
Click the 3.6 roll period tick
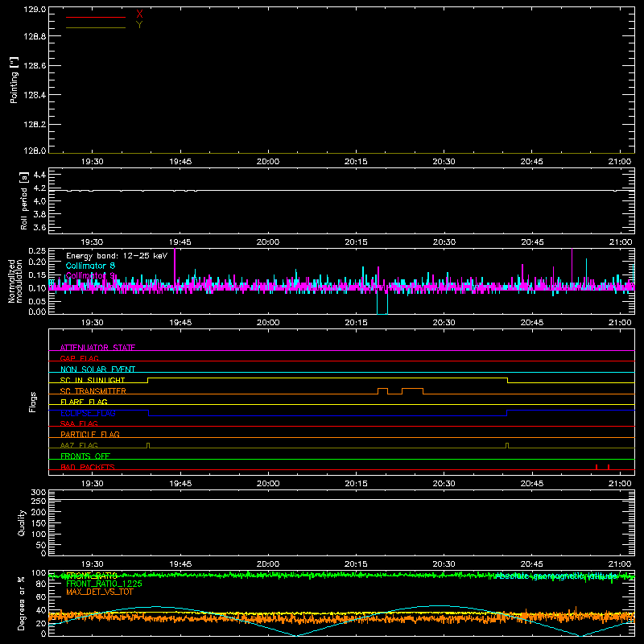(39, 227)
